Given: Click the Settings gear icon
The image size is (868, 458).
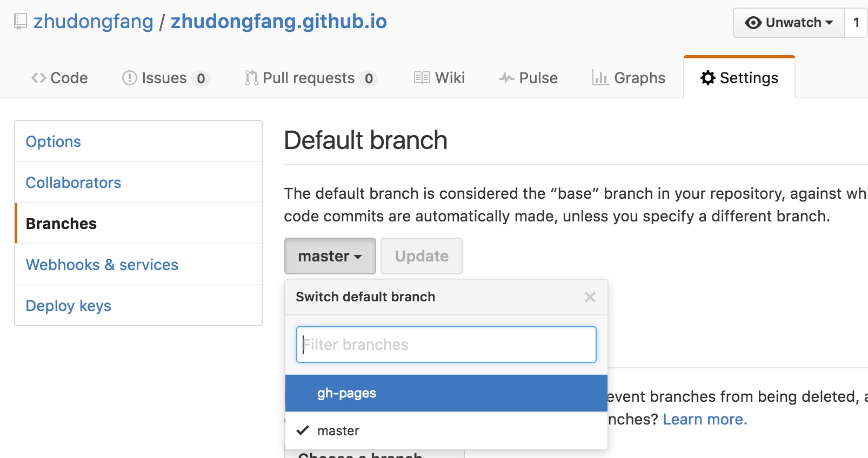Looking at the screenshot, I should click(707, 78).
